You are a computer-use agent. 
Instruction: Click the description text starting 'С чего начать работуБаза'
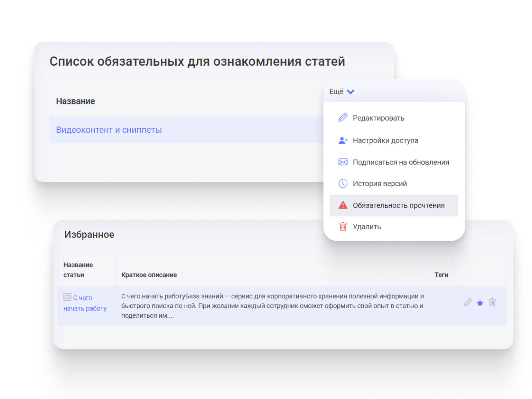point(272,306)
